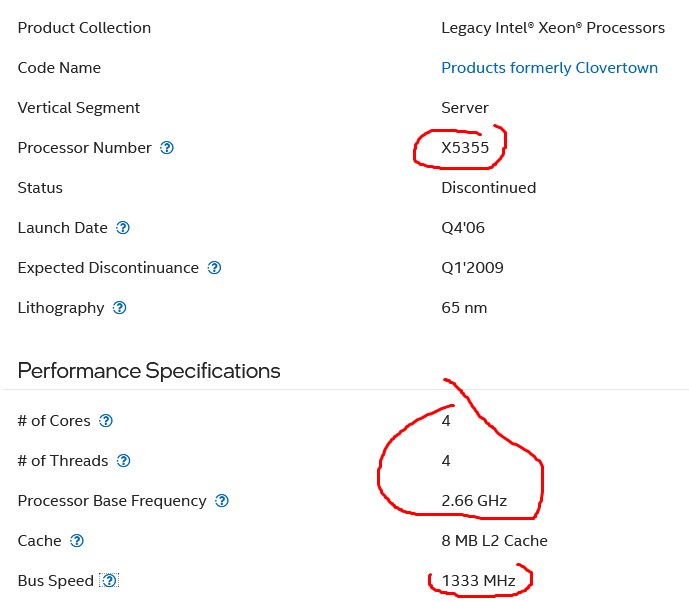Screen dimensions: 689x602
Task: Select the Q1'2009 discontinuance value
Action: 472,268
